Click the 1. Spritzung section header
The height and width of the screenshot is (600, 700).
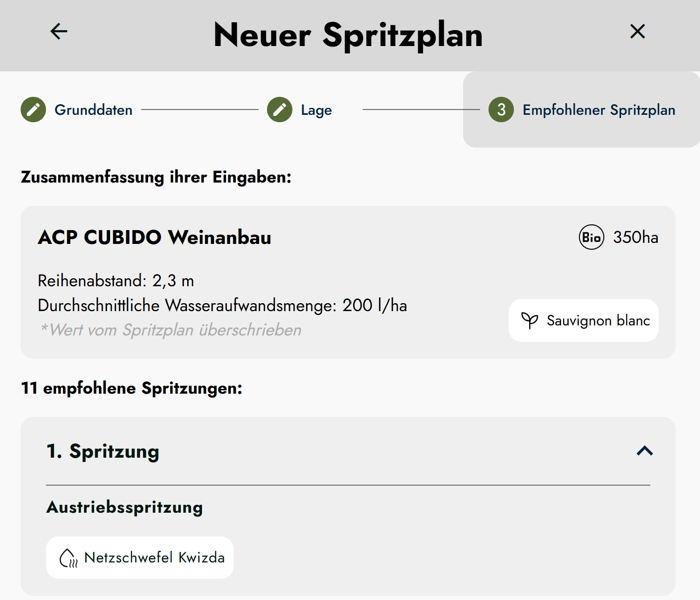[x=103, y=451]
